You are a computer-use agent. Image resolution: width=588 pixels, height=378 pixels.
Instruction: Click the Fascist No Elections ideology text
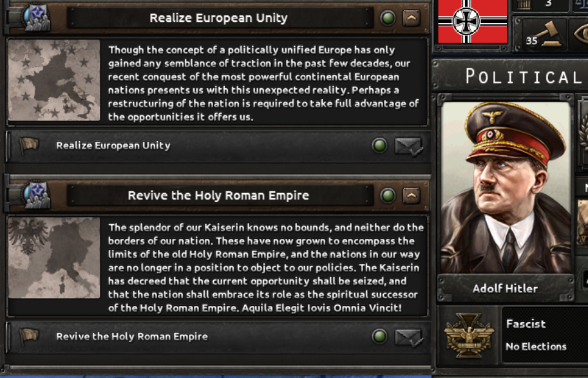[536, 335]
